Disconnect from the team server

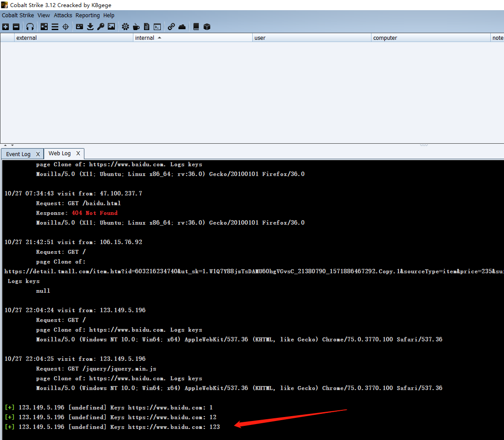pos(16,27)
